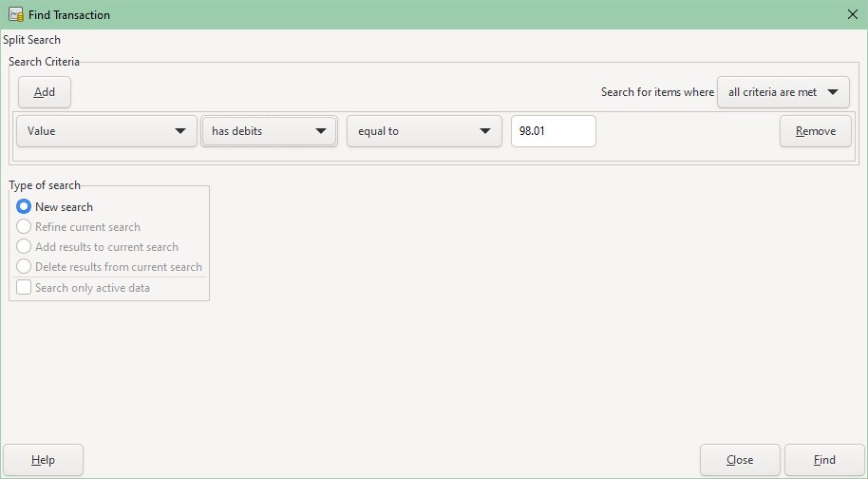
Task: Expand the 'equal to' comparison dropdown
Action: tap(424, 131)
